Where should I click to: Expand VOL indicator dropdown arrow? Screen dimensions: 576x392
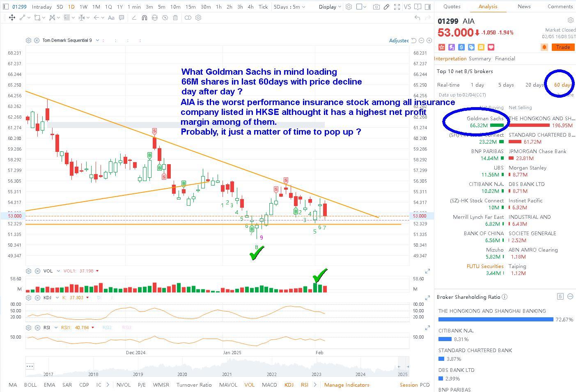click(x=58, y=271)
